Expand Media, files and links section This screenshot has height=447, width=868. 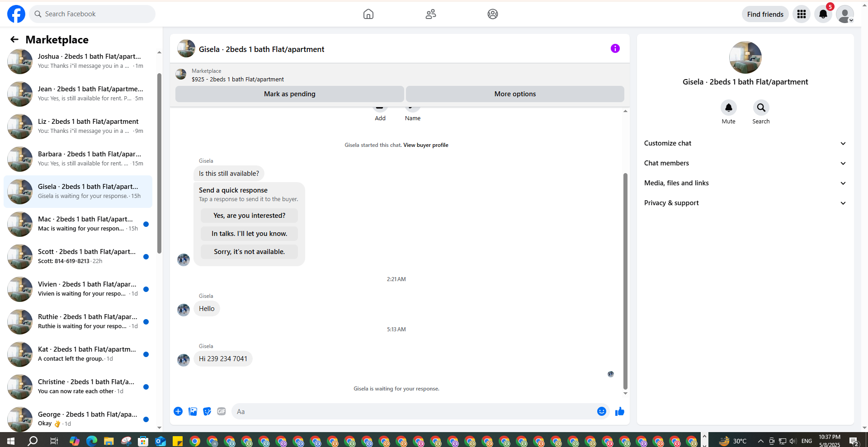pos(745,183)
